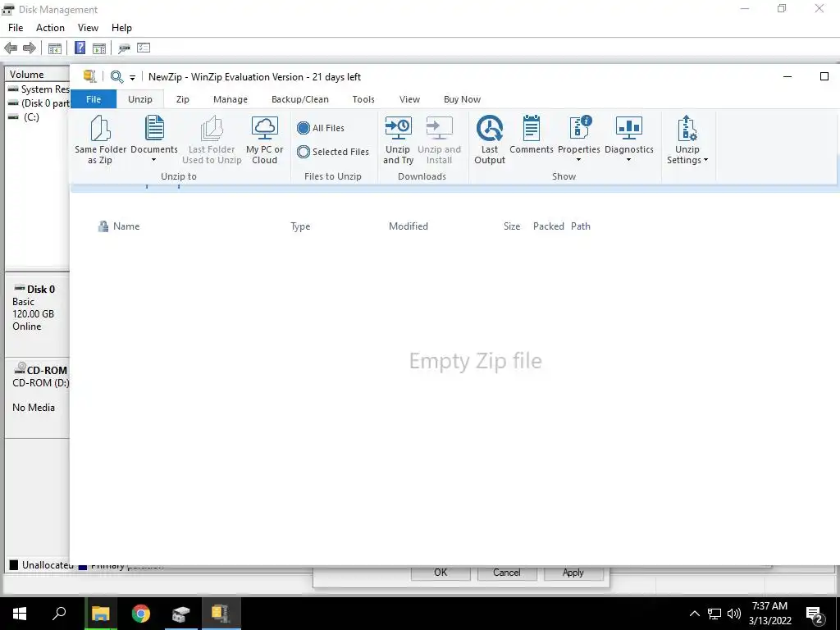Sort file list by Packed column
This screenshot has width=840, height=630.
[x=548, y=226]
